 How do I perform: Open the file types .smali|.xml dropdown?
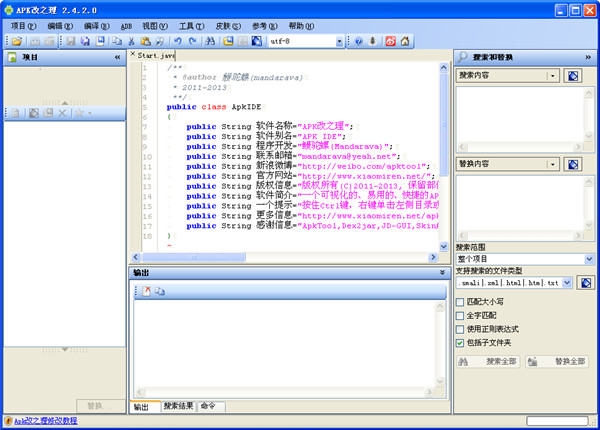[567, 283]
